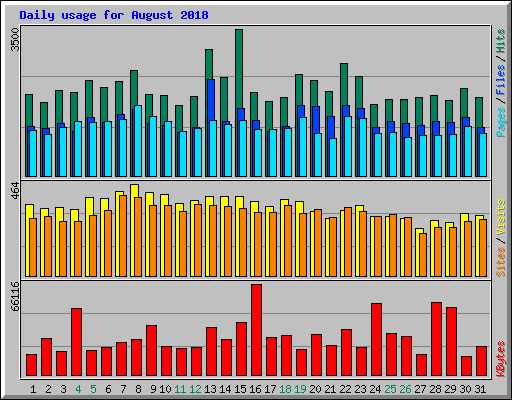Image resolution: width=512 pixels, height=400 pixels.
Task: Select the orange Sites bar for day 22
Action: 348,242
